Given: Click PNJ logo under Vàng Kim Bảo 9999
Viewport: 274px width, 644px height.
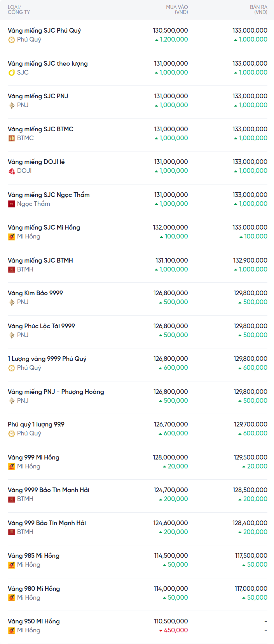Looking at the screenshot, I should pos(12,302).
